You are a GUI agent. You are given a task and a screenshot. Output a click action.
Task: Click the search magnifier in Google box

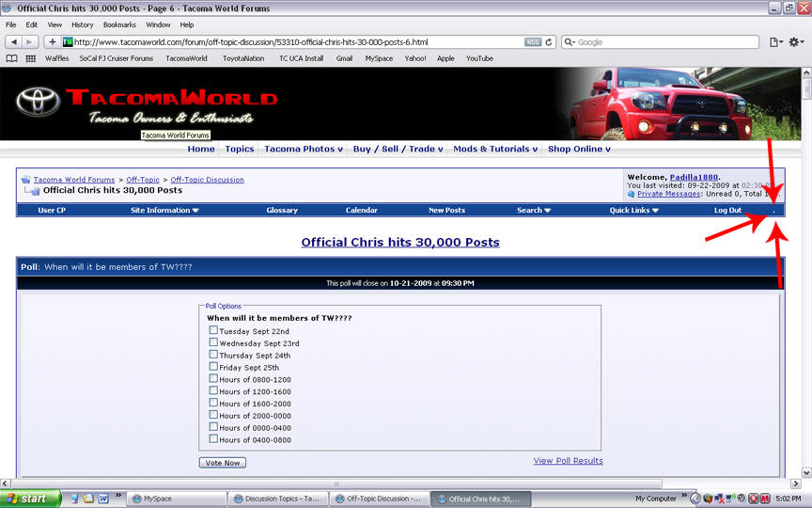coord(570,42)
